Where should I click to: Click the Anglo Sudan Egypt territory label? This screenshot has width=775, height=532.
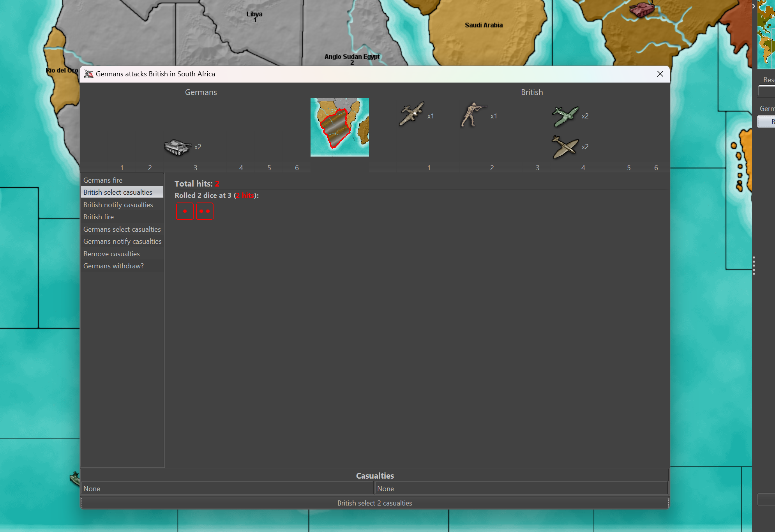(352, 57)
